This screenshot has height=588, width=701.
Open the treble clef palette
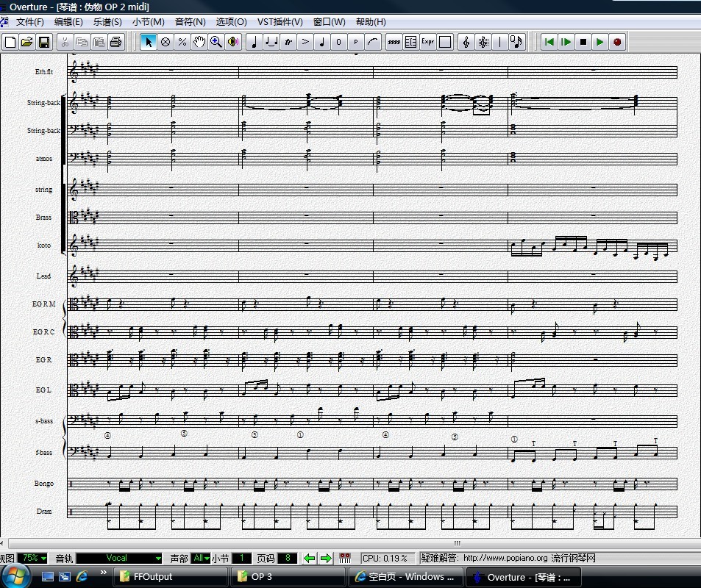click(466, 42)
